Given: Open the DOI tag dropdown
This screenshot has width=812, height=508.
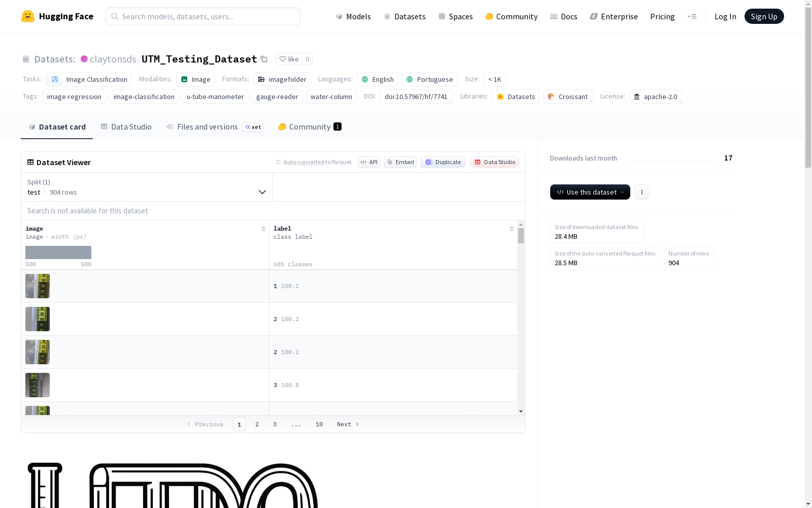Looking at the screenshot, I should tap(416, 97).
